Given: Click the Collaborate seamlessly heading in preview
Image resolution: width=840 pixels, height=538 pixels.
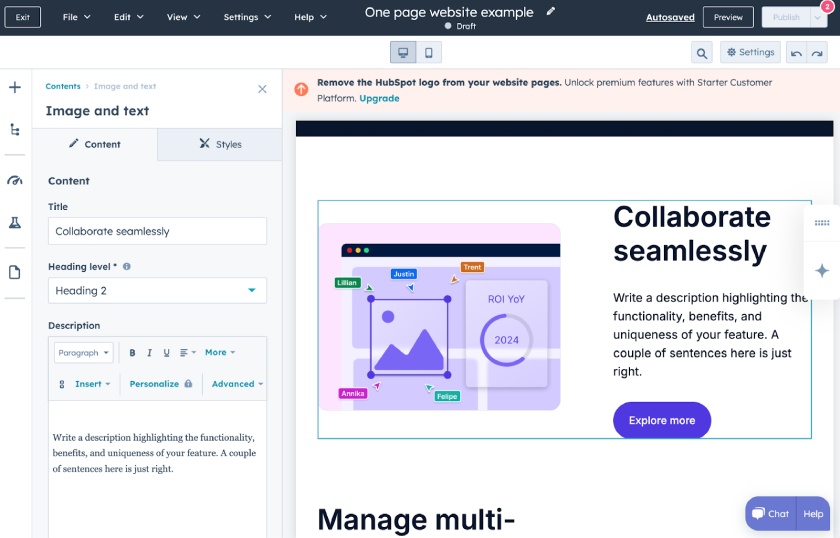Looking at the screenshot, I should 692,234.
